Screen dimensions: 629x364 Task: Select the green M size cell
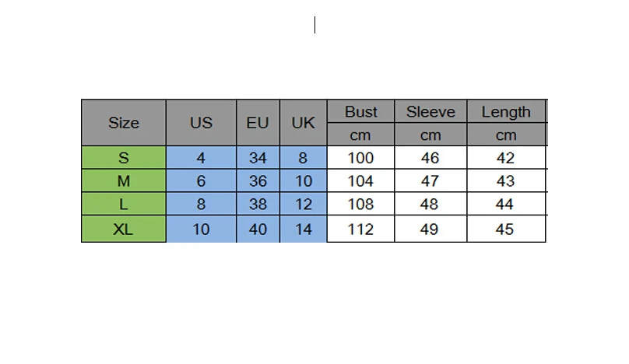124,180
